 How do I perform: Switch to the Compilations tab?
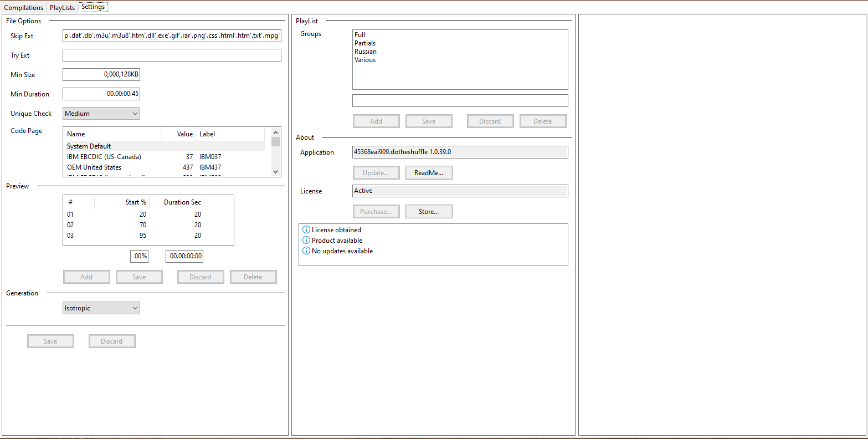(24, 8)
